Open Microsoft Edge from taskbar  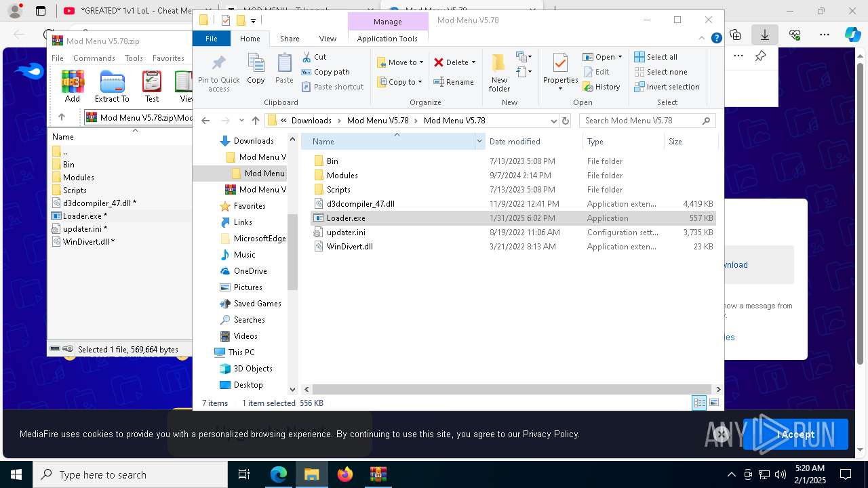pos(279,474)
